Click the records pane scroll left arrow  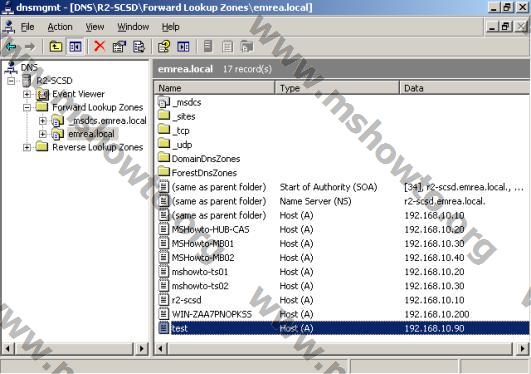161,348
